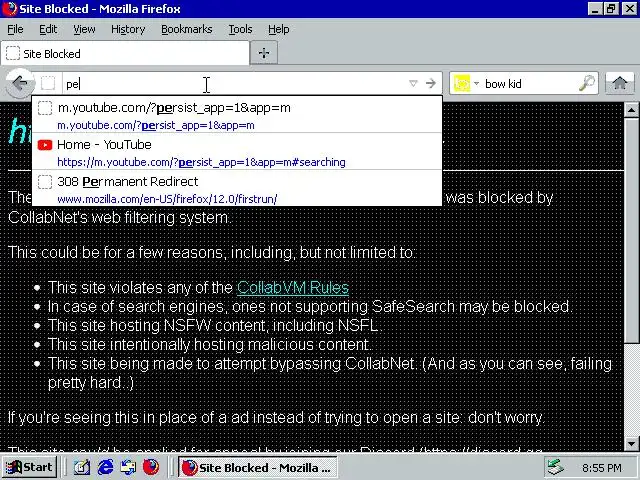Open the Tools menu
The height and width of the screenshot is (480, 640).
[x=240, y=29]
